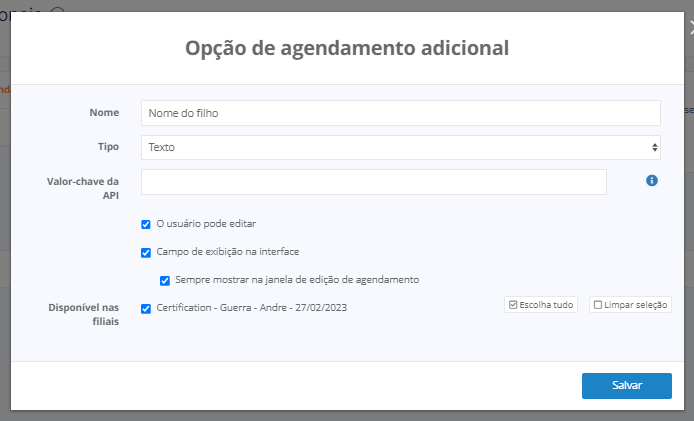694x421 pixels.
Task: Uncheck the Certification - Guerra - Andre branch
Action: 146,308
